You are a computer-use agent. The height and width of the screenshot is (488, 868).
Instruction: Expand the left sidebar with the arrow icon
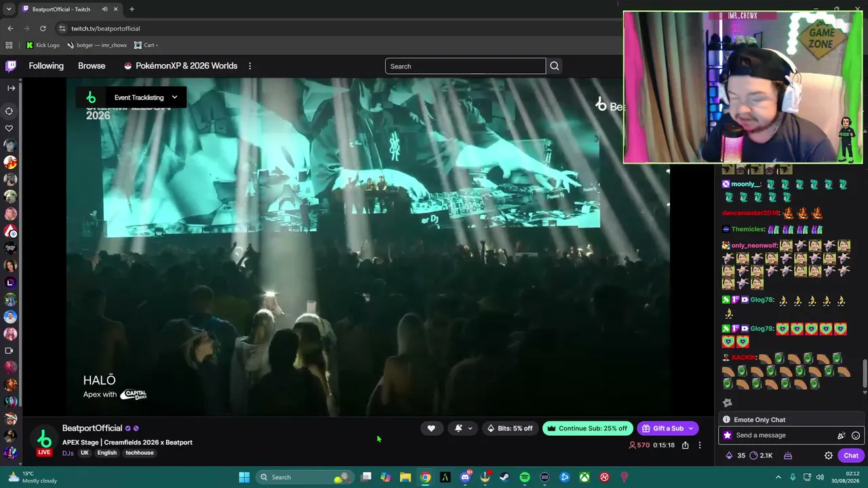(x=11, y=87)
